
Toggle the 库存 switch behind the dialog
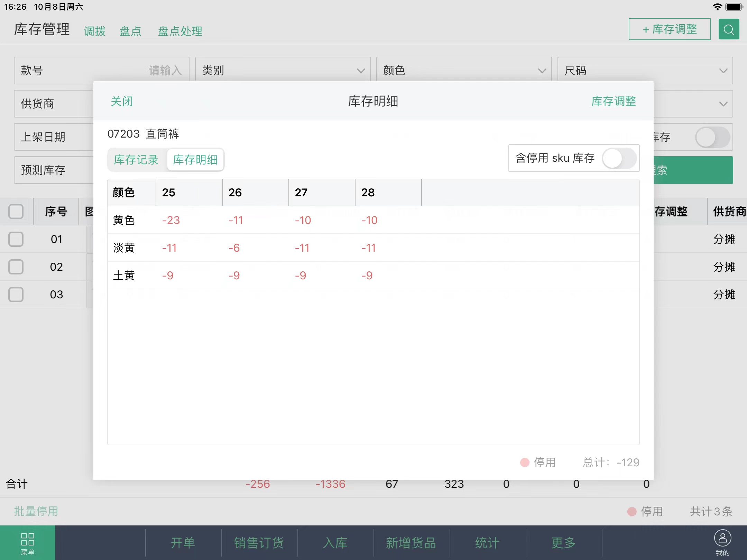tap(712, 137)
